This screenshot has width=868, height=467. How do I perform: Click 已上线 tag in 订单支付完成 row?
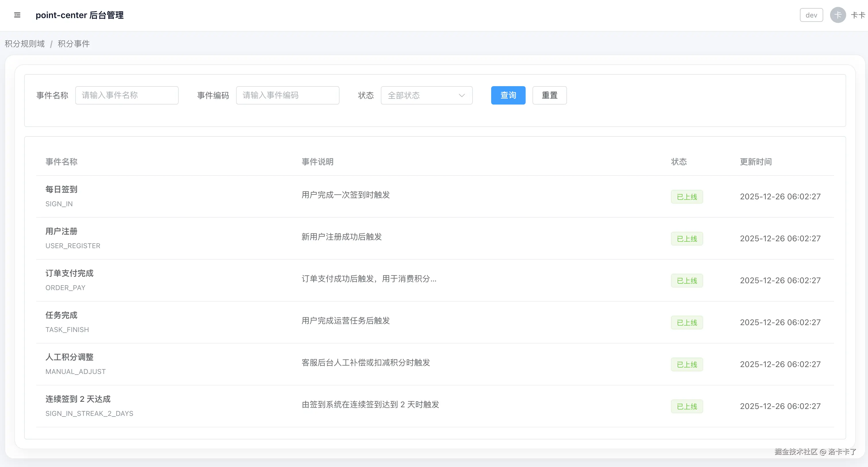pos(686,281)
